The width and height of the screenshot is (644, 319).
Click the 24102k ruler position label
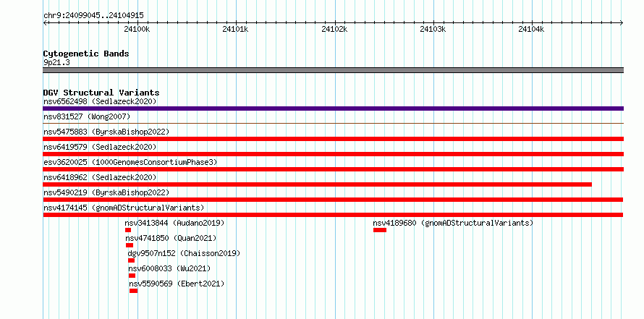(x=334, y=29)
